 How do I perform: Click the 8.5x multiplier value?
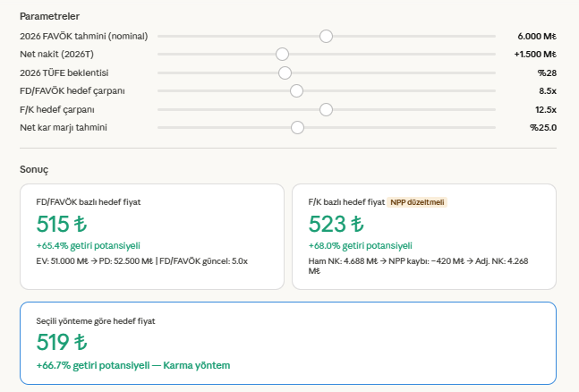(548, 91)
